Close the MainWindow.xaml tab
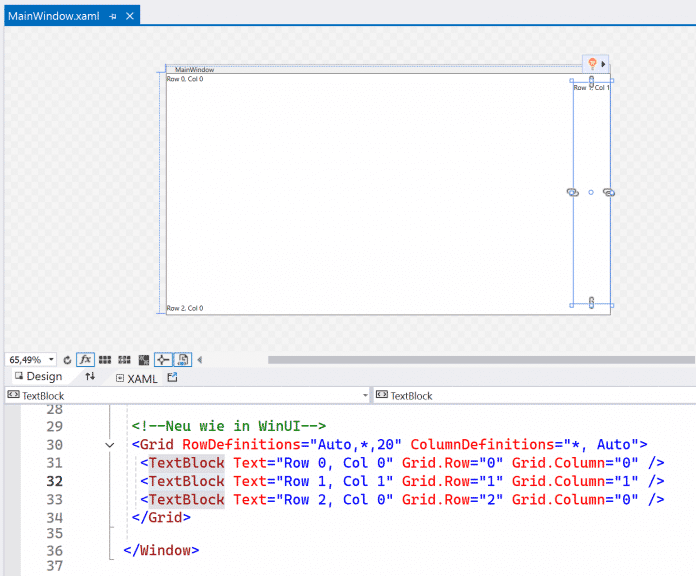696x576 pixels. (130, 16)
